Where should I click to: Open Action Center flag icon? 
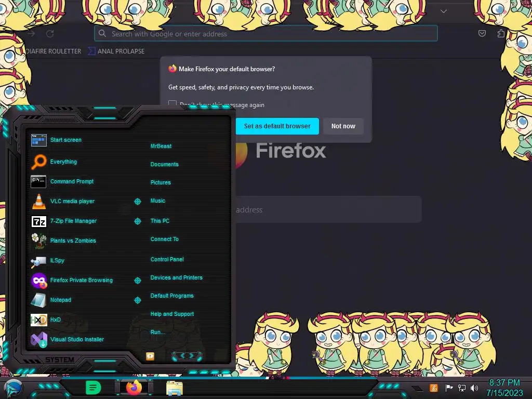(449, 388)
